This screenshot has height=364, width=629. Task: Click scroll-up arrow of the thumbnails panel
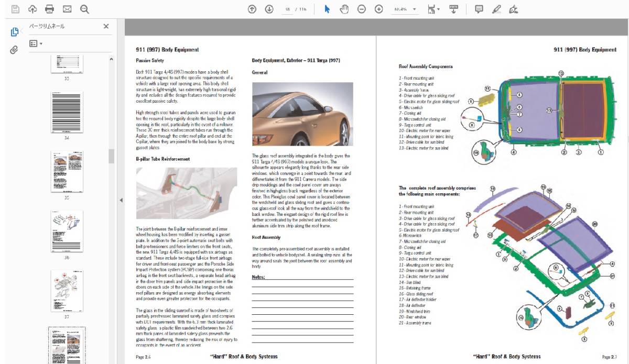(111, 59)
